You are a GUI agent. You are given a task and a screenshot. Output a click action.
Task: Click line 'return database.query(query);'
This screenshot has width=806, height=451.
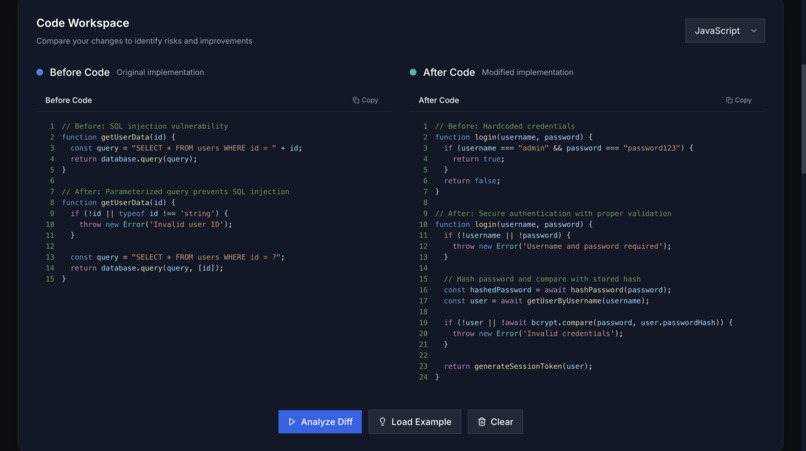pyautogui.click(x=134, y=159)
